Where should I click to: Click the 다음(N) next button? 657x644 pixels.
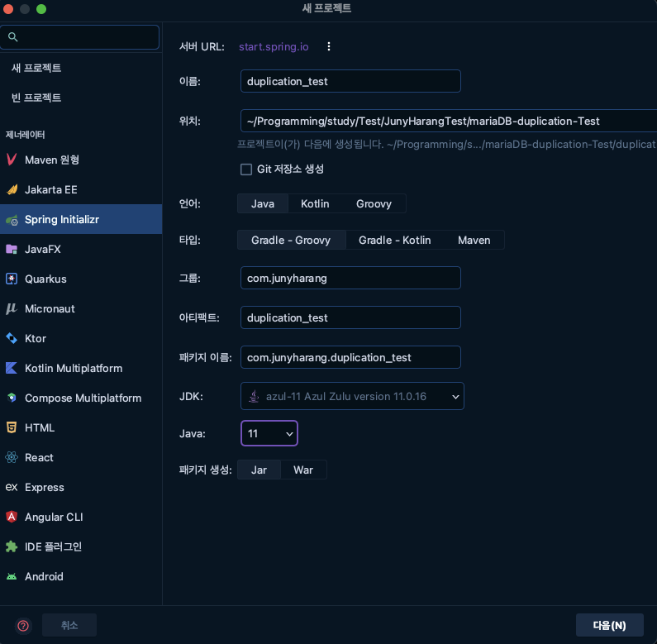point(610,626)
